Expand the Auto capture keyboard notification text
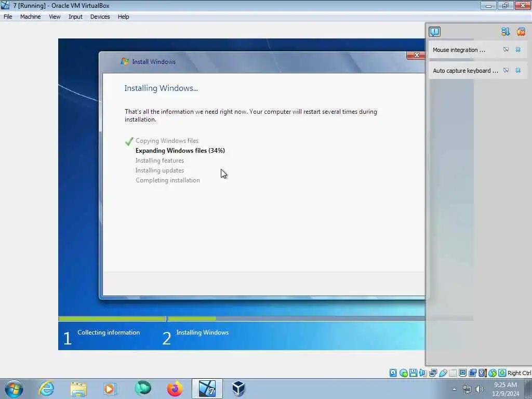The height and width of the screenshot is (399, 532). tap(465, 71)
